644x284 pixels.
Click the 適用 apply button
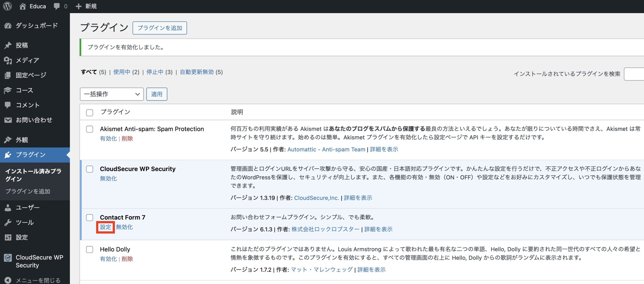coord(156,94)
